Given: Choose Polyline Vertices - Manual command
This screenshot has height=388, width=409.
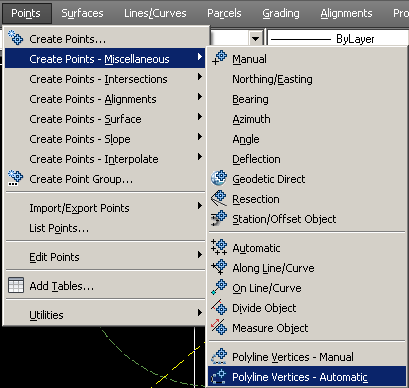Looking at the screenshot, I should tap(307, 357).
